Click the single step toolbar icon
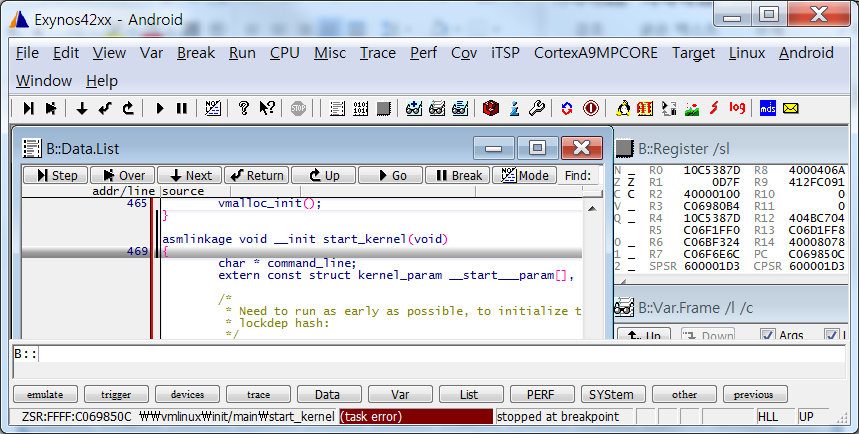859x434 pixels. click(x=28, y=108)
